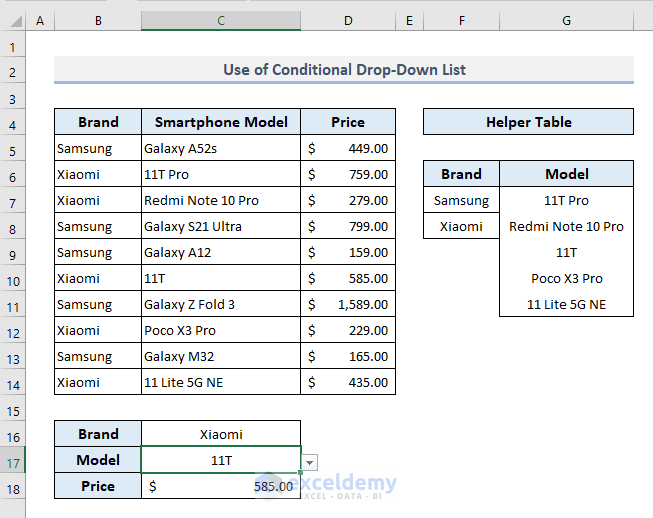Select column B header
The image size is (653, 518).
[98, 20]
